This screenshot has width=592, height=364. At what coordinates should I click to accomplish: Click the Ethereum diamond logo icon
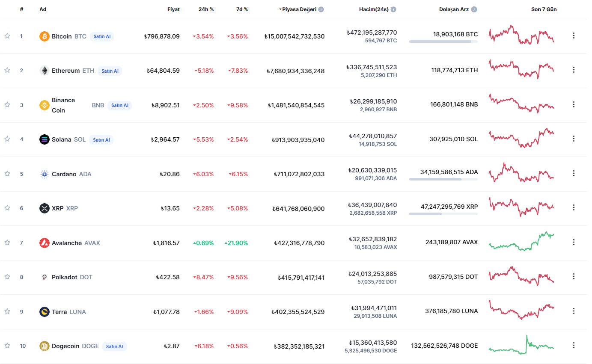pos(45,71)
